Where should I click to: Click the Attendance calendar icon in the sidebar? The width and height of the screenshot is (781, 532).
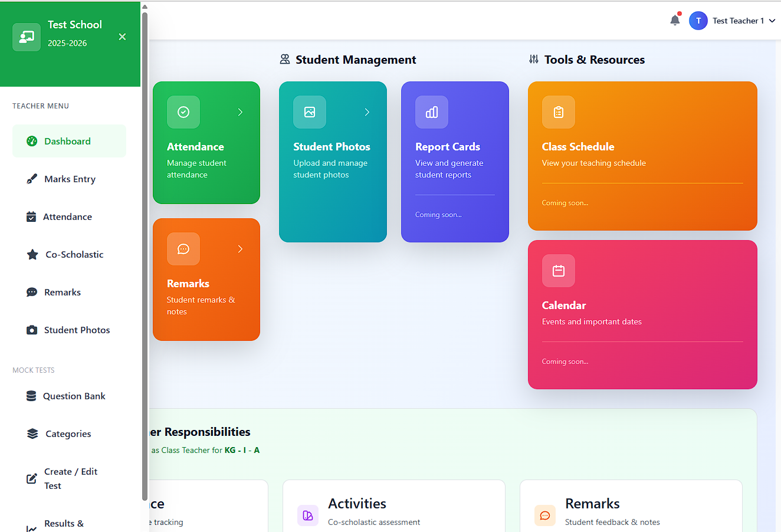31,216
